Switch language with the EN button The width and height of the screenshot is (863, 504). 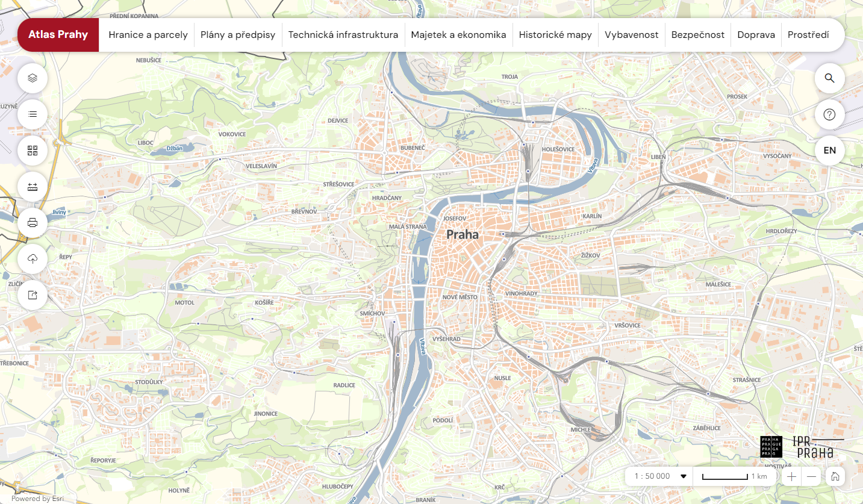click(x=829, y=151)
